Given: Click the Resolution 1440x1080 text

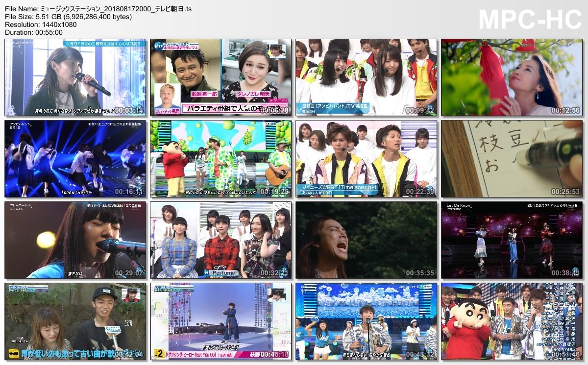Looking at the screenshot, I should pos(41,24).
